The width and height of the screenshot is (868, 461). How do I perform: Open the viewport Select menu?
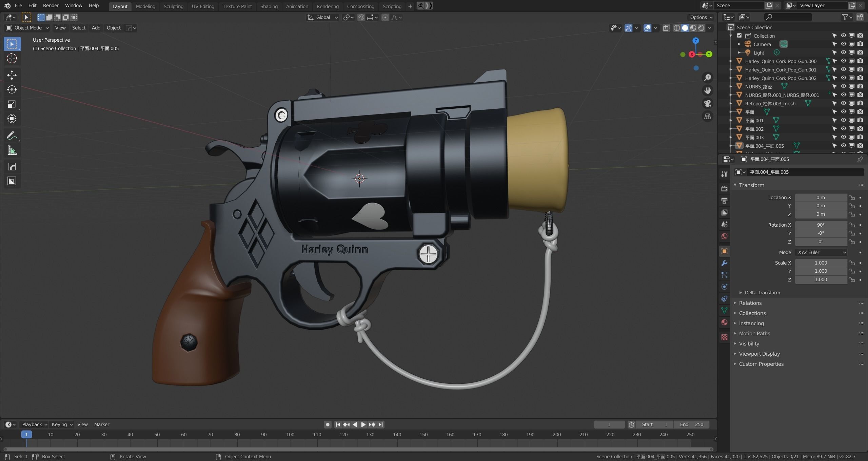pos(79,28)
